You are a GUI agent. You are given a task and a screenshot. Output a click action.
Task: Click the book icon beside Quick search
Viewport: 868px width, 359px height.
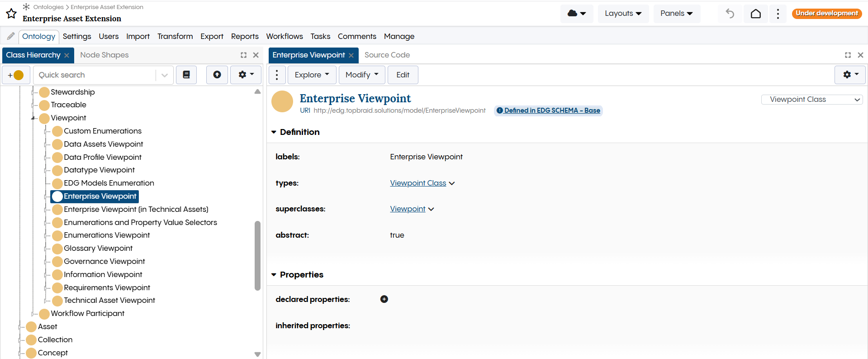(186, 75)
